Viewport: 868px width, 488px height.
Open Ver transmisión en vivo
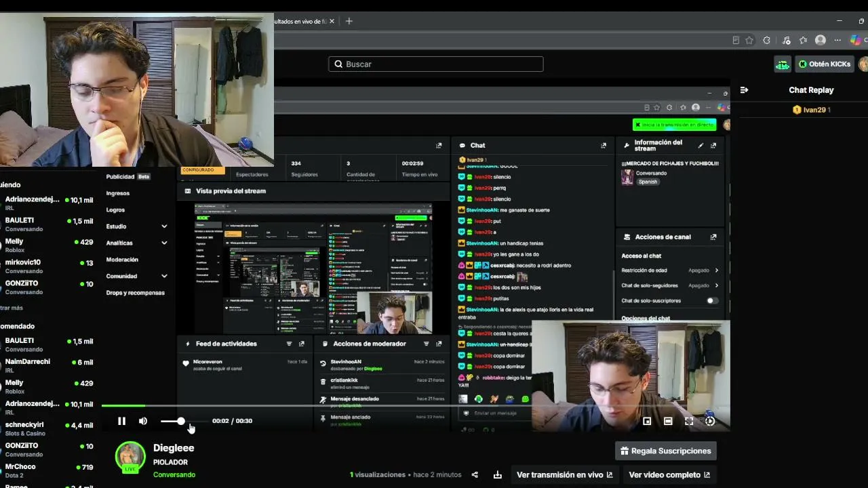pos(565,475)
